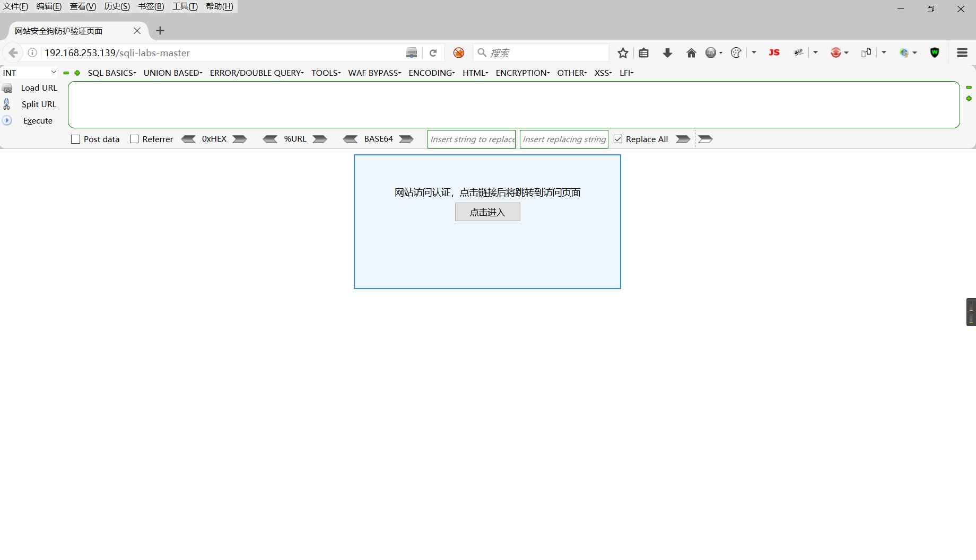
Task: Uncheck the Replace All checkbox
Action: click(x=618, y=138)
